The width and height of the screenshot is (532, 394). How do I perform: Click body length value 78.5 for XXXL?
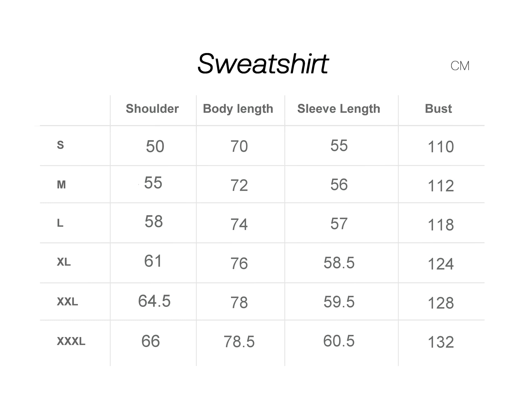[x=239, y=342]
